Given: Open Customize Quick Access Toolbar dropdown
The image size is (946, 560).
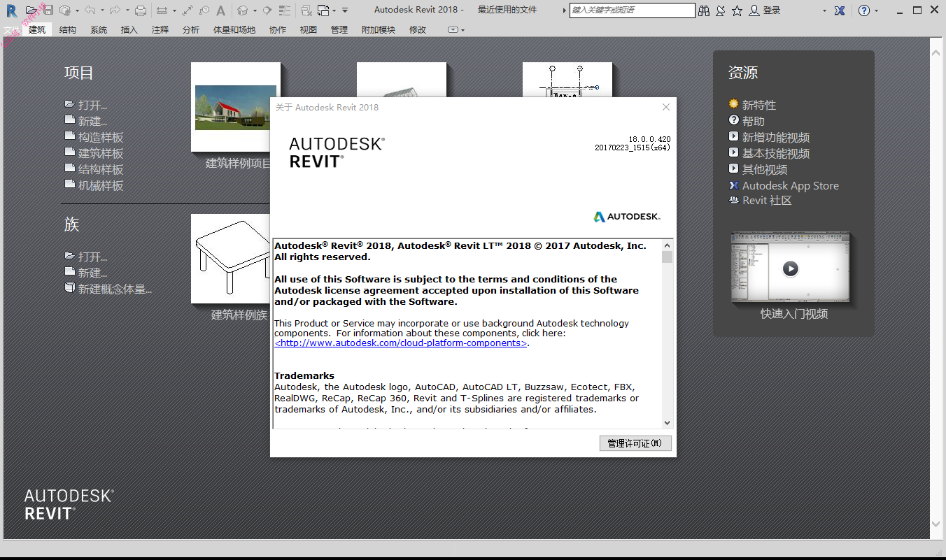Looking at the screenshot, I should click(x=345, y=10).
